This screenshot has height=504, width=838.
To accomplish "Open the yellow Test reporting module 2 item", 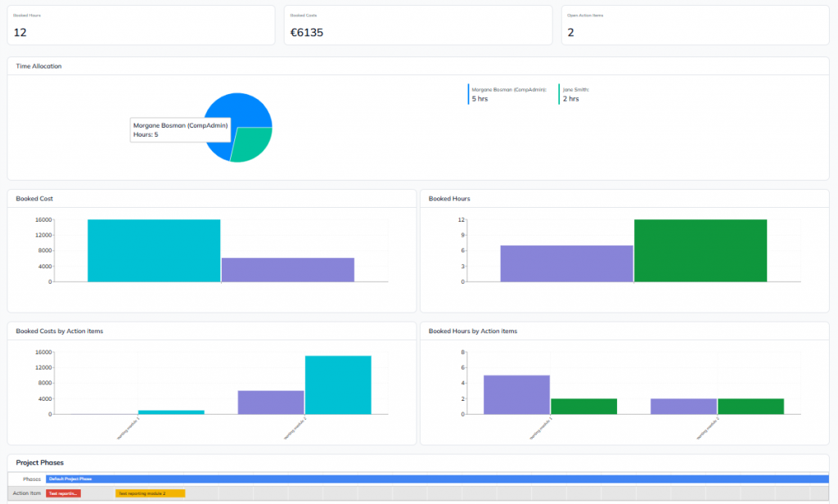I will (x=151, y=493).
